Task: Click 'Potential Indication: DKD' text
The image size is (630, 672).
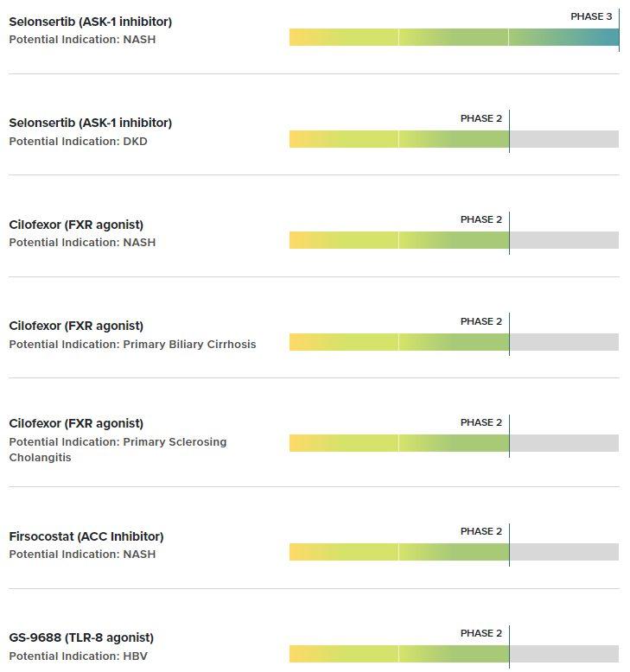Action: coord(78,141)
